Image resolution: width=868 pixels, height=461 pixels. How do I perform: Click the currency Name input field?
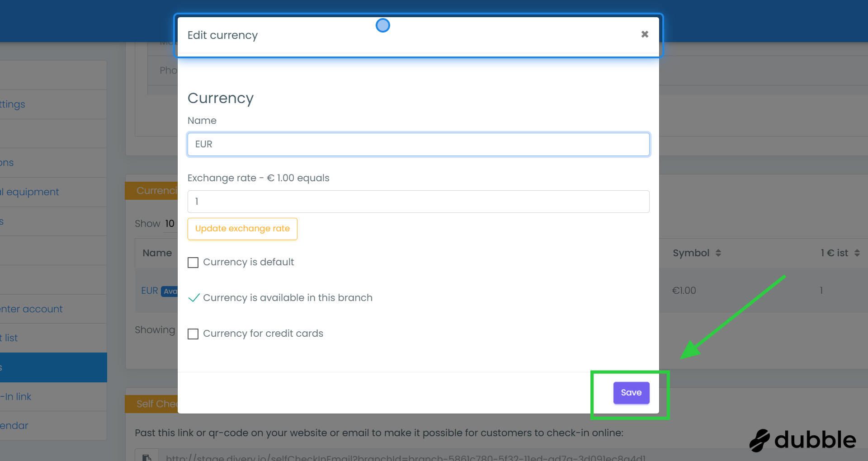(x=418, y=144)
